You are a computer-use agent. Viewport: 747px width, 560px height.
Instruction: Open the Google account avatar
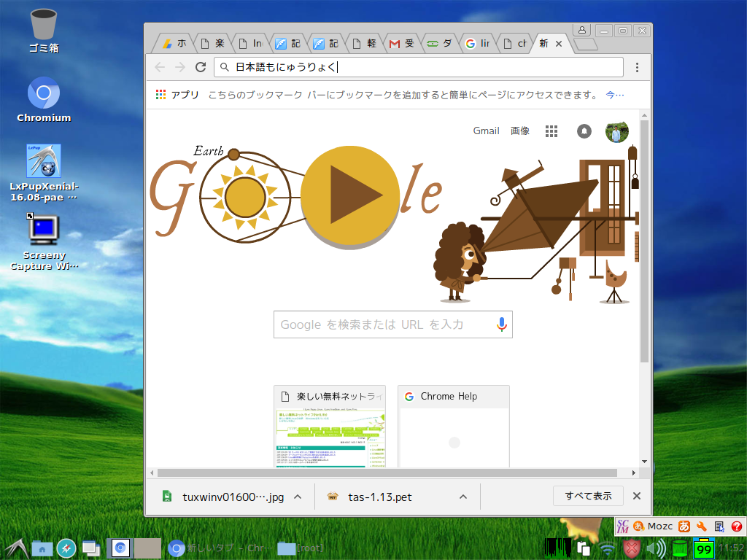click(x=617, y=131)
